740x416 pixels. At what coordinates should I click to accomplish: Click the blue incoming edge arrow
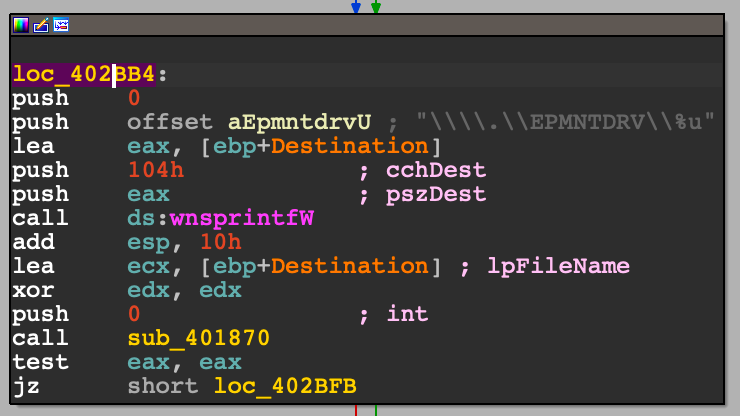coord(355,8)
